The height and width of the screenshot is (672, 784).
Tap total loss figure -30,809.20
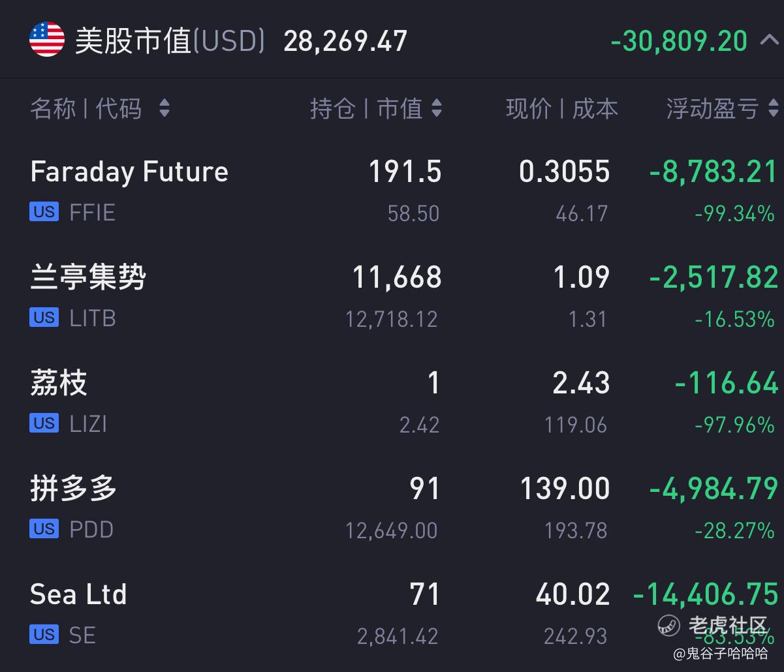click(679, 41)
